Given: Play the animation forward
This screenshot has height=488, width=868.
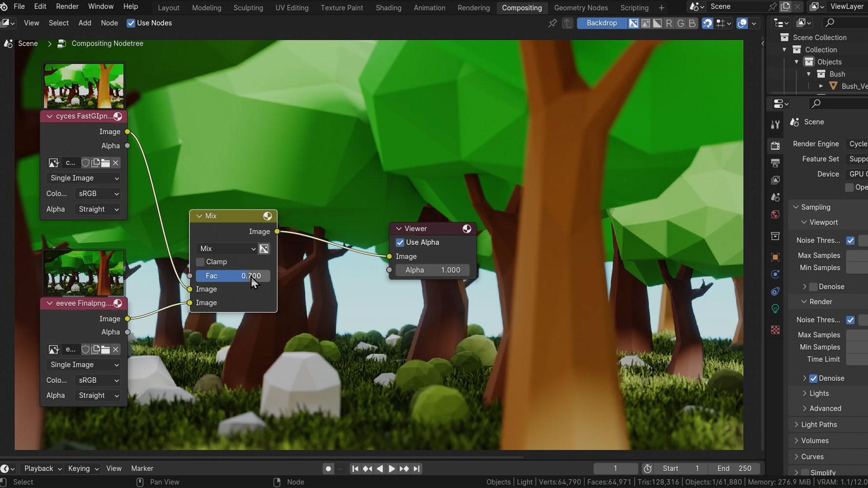Looking at the screenshot, I should click(392, 469).
